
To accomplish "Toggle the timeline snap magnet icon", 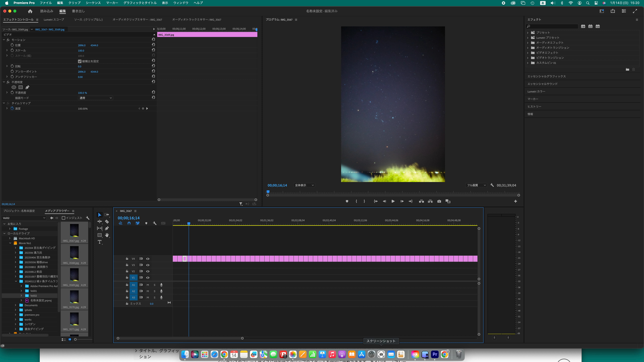I will [x=129, y=223].
